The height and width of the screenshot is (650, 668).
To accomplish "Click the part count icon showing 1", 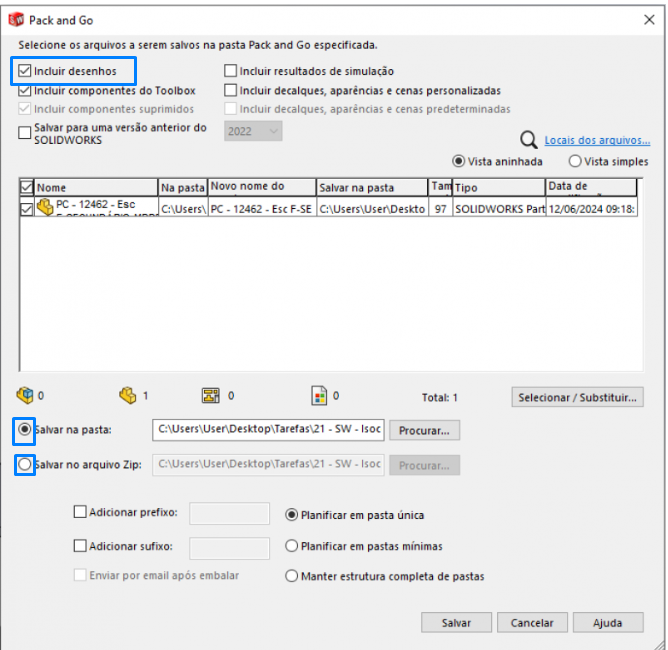I will click(127, 396).
